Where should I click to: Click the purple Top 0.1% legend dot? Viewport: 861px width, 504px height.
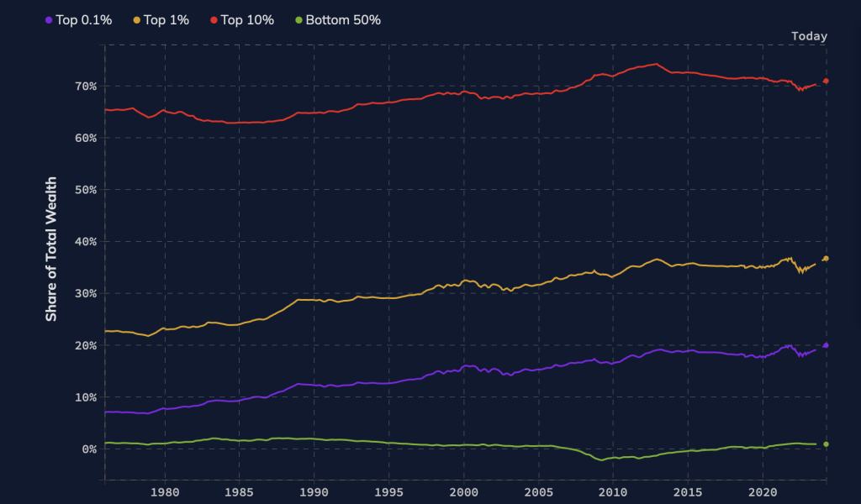(49, 20)
